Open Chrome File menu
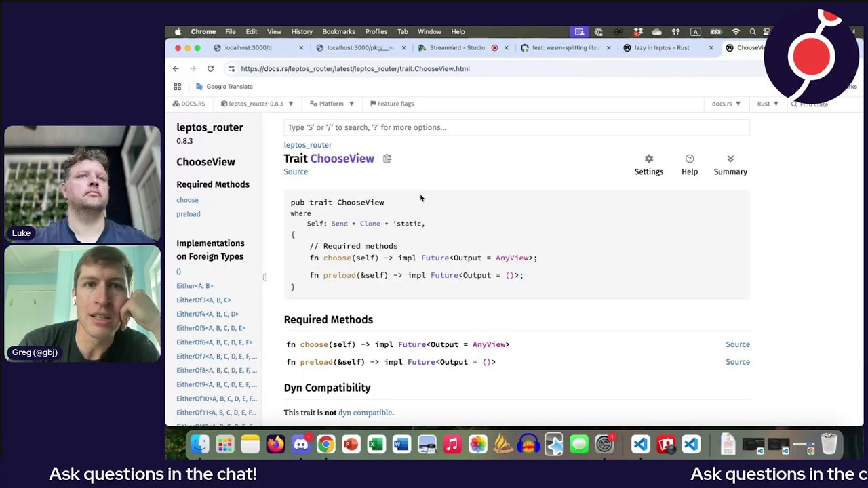This screenshot has height=488, width=868. pyautogui.click(x=231, y=32)
